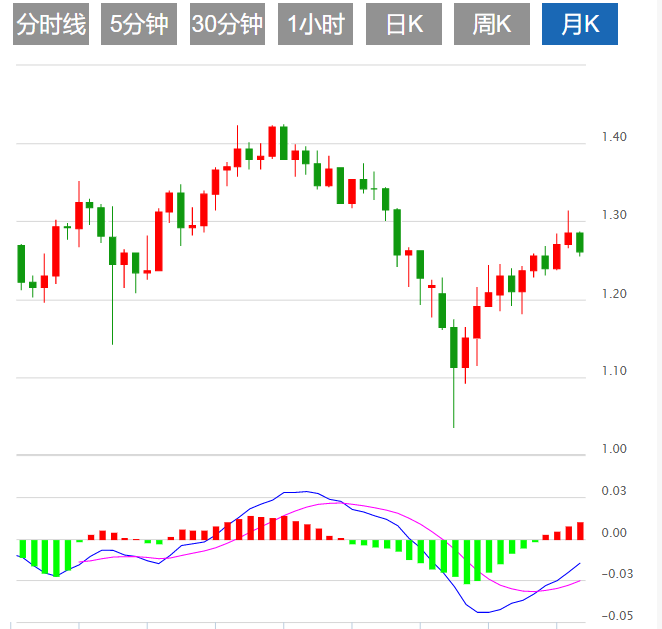662x629 pixels.
Task: Select the 周K weekly tab
Action: coord(492,25)
